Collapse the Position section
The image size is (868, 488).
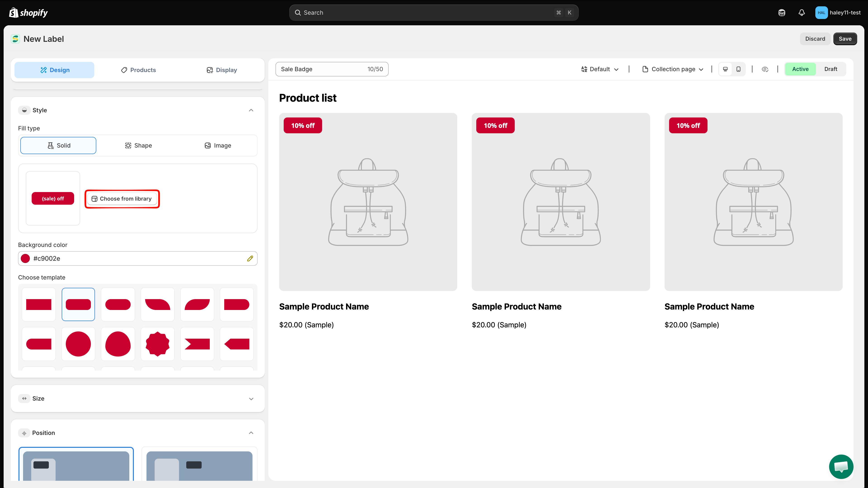[251, 433]
